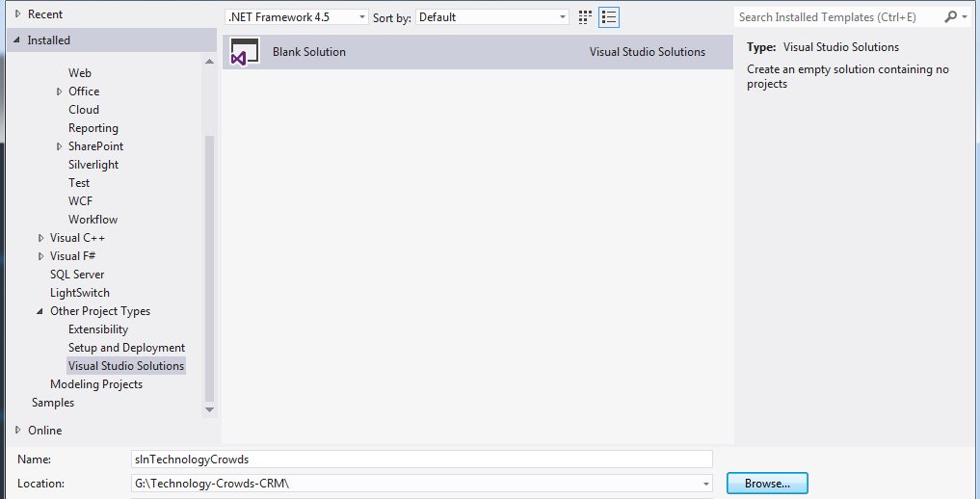The width and height of the screenshot is (980, 499).
Task: Collapse the Other Project Types node
Action: pos(40,311)
